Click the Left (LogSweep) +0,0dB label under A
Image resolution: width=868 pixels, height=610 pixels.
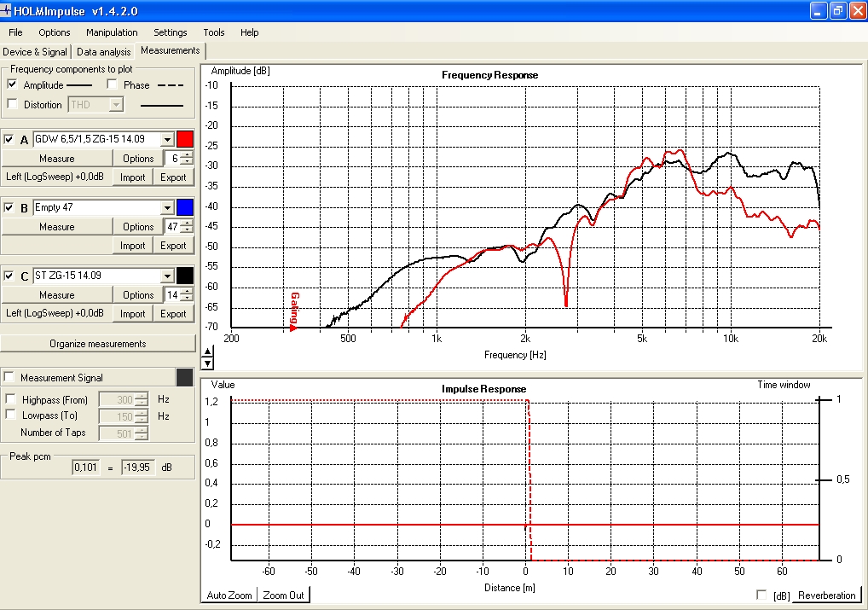click(55, 177)
